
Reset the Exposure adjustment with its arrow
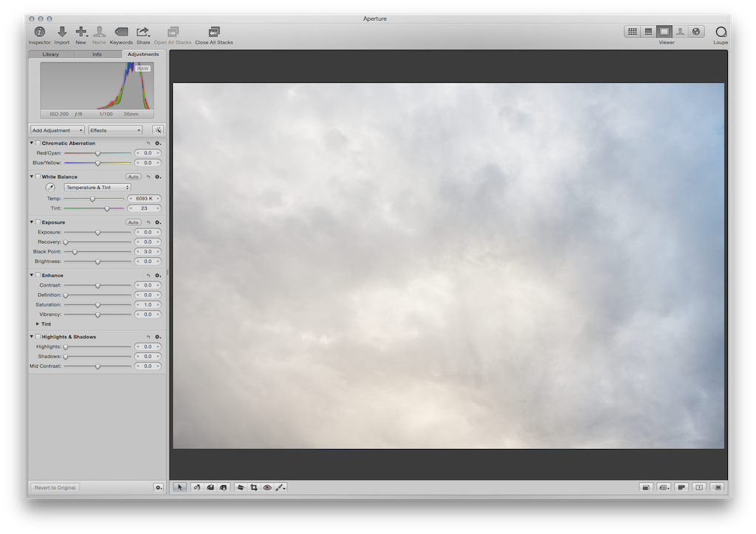pos(148,222)
